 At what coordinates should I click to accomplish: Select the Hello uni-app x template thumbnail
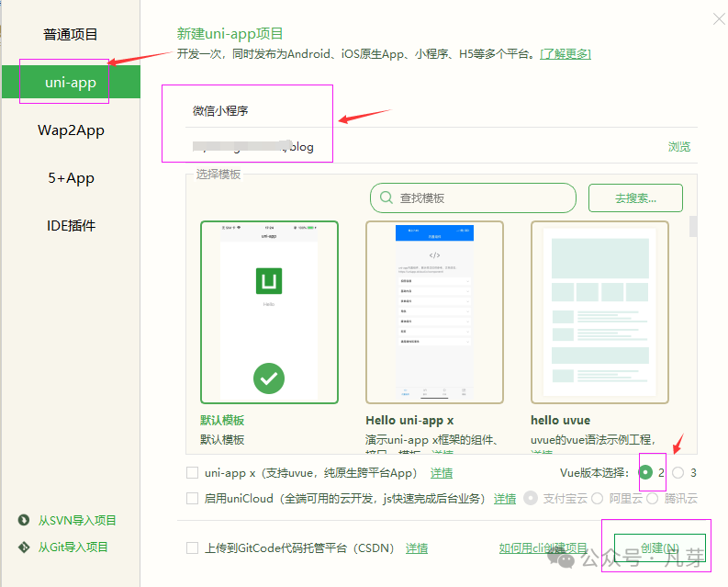click(434, 312)
